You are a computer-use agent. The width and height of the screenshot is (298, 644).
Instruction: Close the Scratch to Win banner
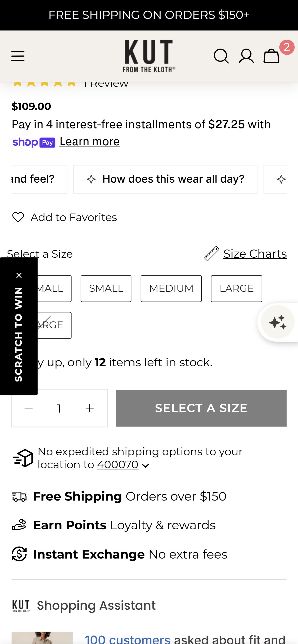(x=19, y=275)
